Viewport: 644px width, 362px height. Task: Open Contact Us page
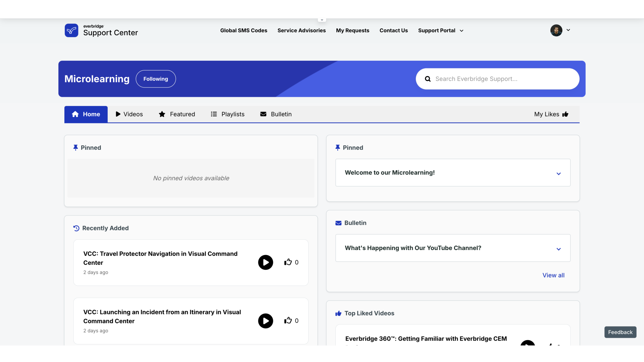pyautogui.click(x=394, y=30)
